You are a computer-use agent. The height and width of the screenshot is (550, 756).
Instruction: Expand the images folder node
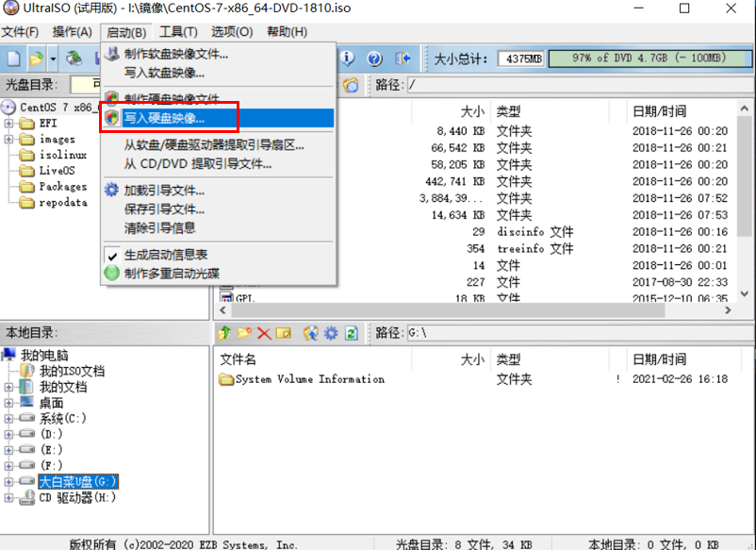click(8, 139)
